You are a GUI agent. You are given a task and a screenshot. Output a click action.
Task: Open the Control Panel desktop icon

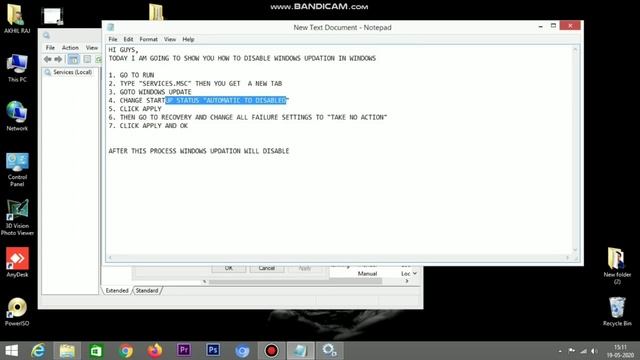click(17, 169)
